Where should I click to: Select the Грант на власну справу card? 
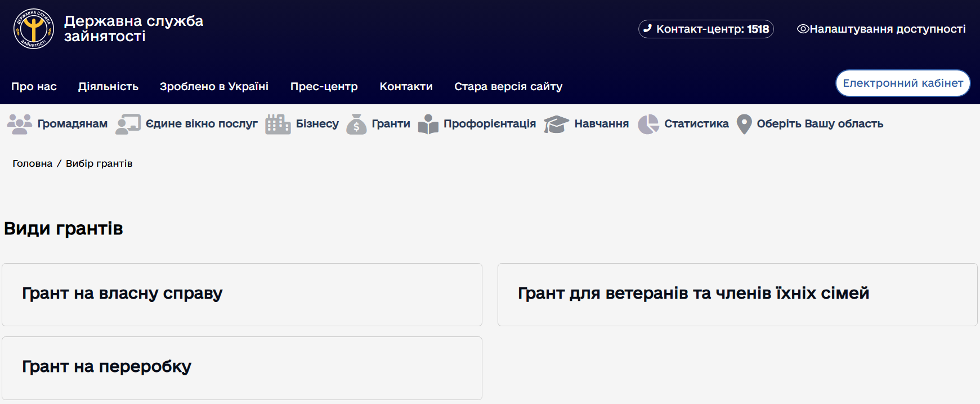tap(242, 294)
